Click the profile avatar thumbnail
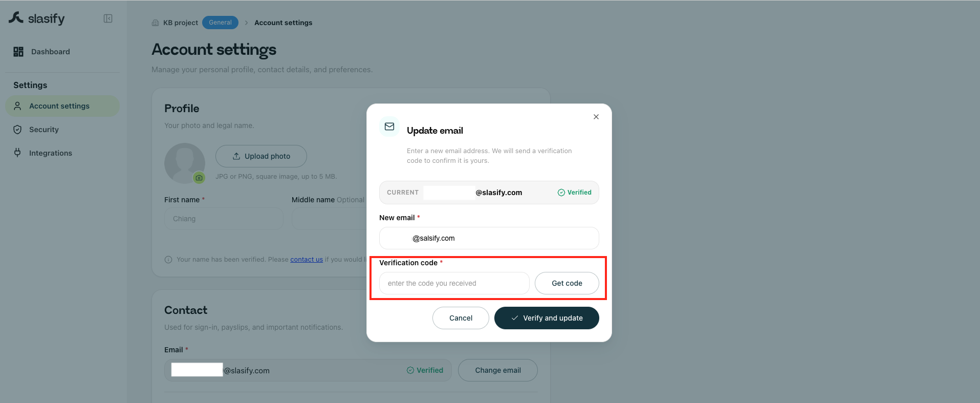The height and width of the screenshot is (403, 980). click(x=185, y=163)
